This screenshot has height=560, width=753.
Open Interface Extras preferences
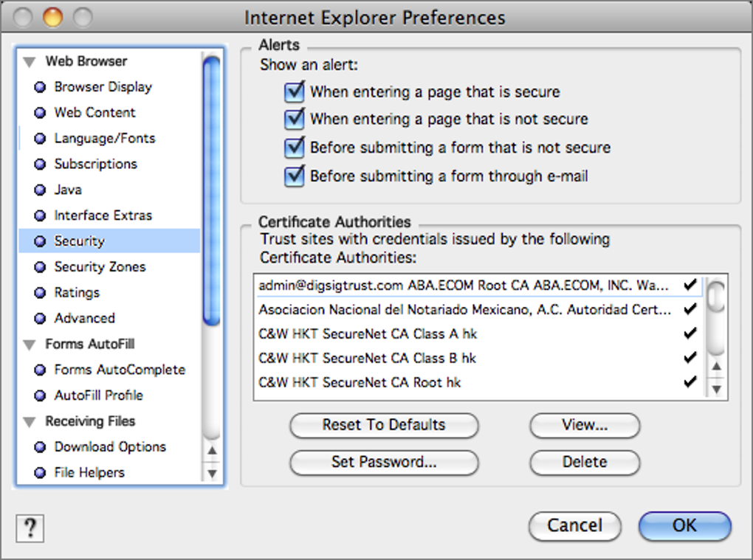pyautogui.click(x=103, y=215)
